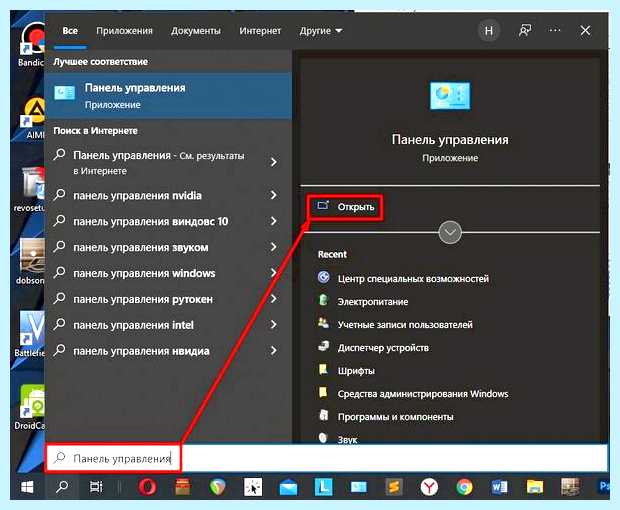Open Шрифты recent item

(x=346, y=370)
